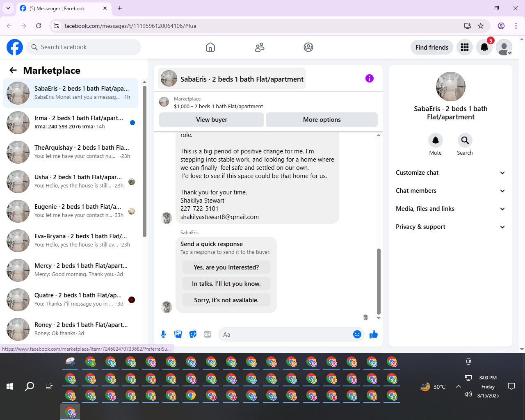Bookmark page with star icon
525x420 pixels.
pyautogui.click(x=481, y=26)
